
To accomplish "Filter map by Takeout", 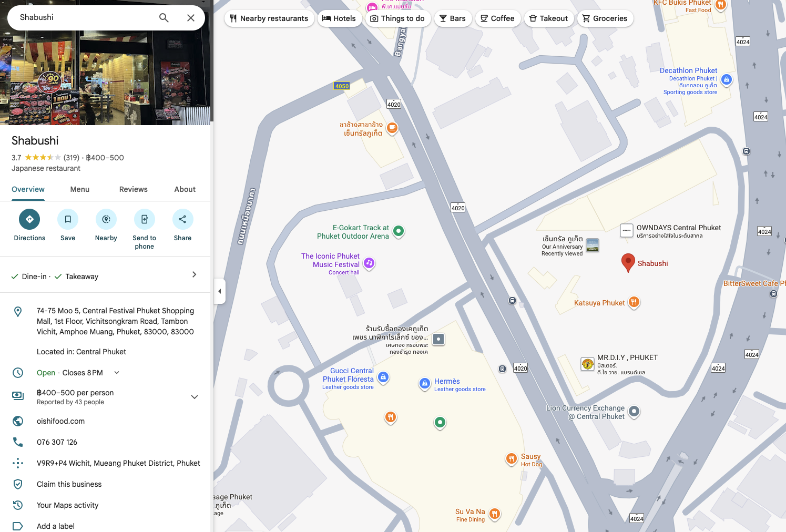I will click(x=549, y=18).
